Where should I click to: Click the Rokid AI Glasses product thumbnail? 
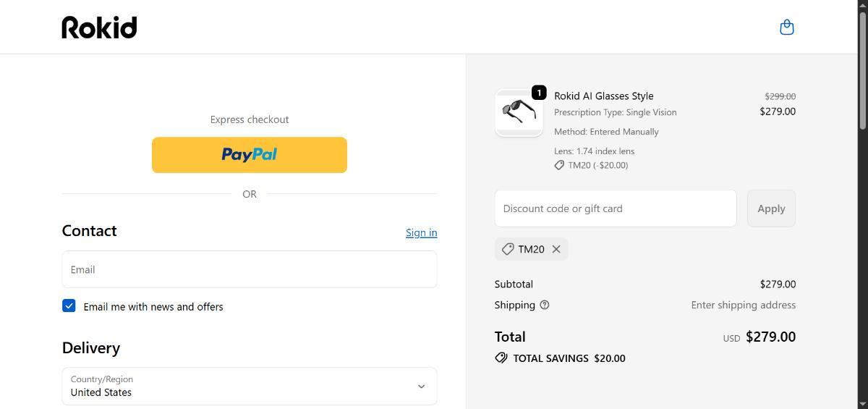click(519, 112)
